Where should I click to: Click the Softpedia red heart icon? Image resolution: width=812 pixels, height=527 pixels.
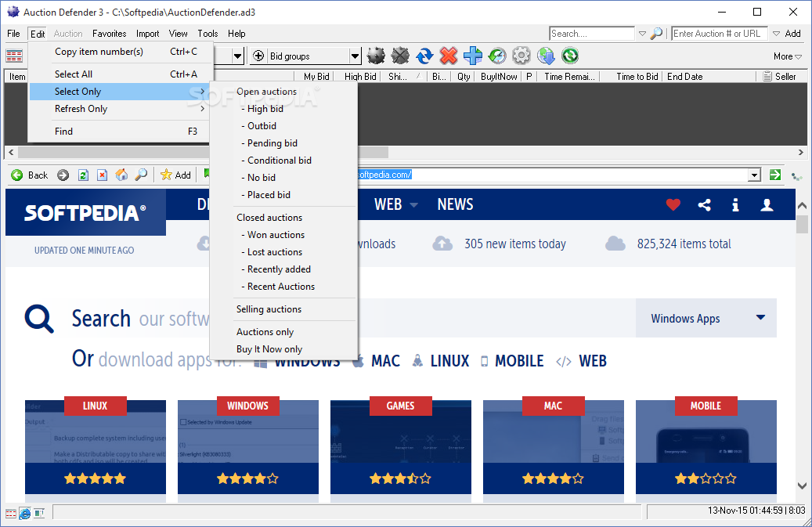pos(673,205)
